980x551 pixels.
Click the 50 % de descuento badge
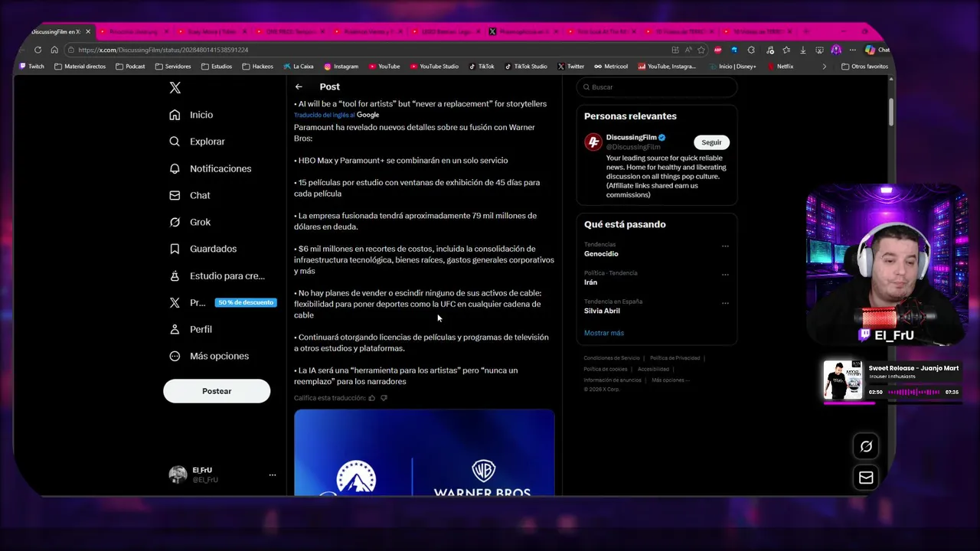pos(245,302)
